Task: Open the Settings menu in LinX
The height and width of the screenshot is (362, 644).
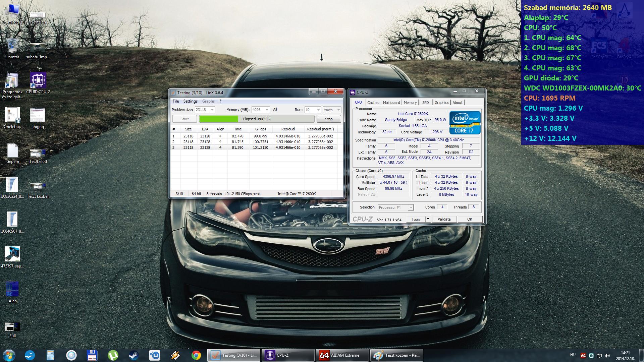Action: pos(190,101)
